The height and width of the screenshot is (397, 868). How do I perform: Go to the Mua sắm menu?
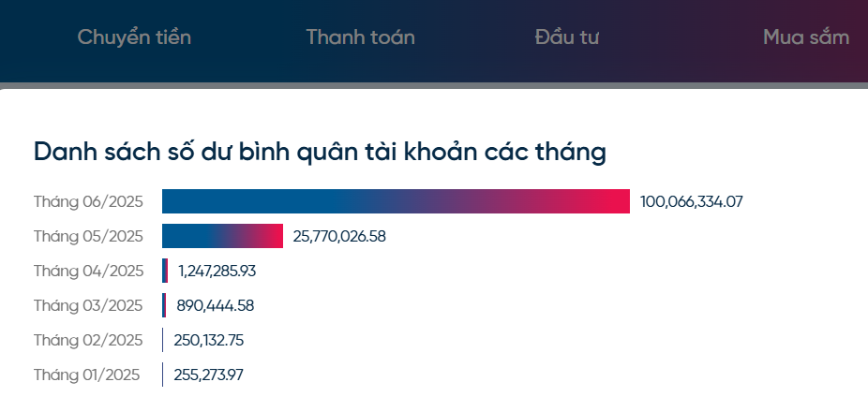[806, 37]
